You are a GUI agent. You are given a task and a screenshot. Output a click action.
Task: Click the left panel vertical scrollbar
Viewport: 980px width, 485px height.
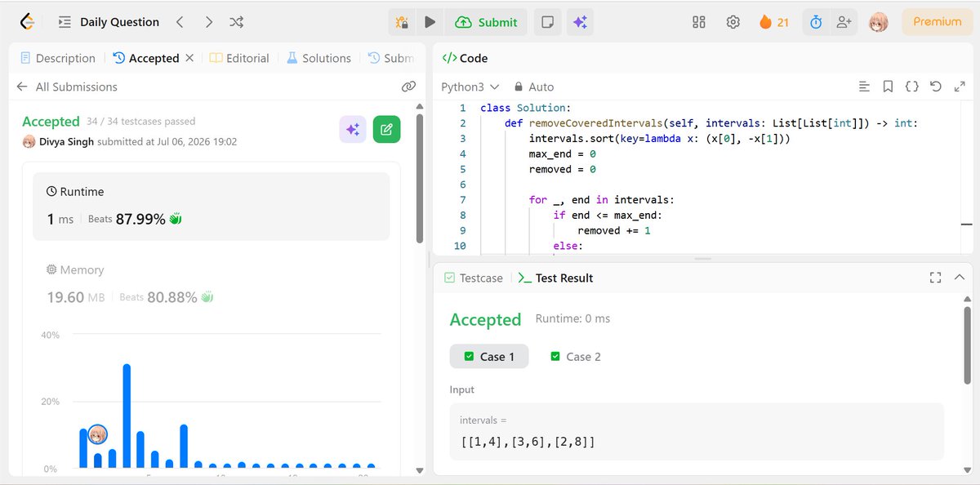pos(420,178)
